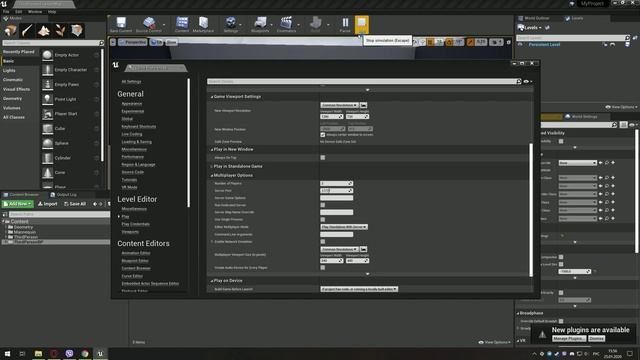Viewport: 640px width, 360px height.
Task: Open the Levels dropdown menu
Action: point(530,28)
